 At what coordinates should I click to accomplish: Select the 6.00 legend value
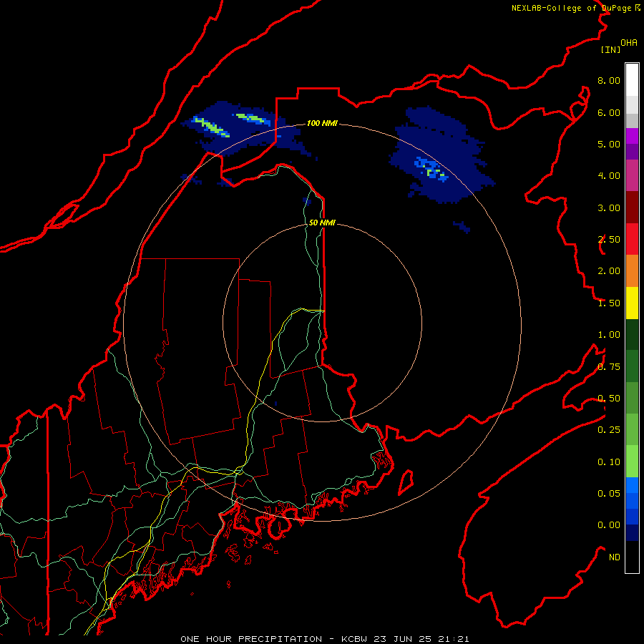(x=609, y=112)
